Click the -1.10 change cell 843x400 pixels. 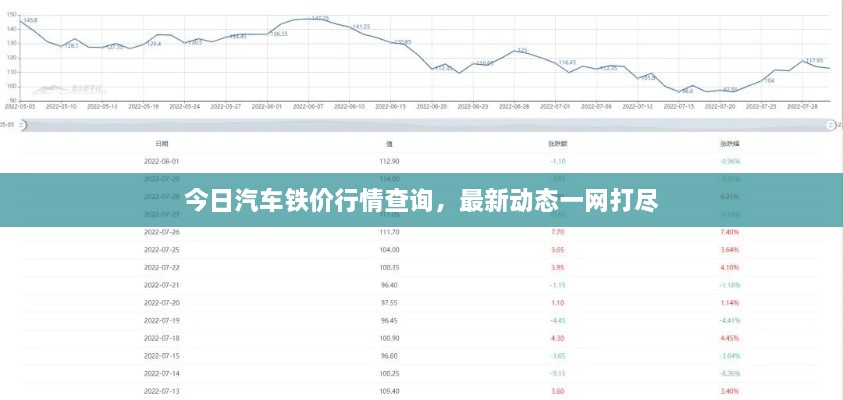[558, 161]
